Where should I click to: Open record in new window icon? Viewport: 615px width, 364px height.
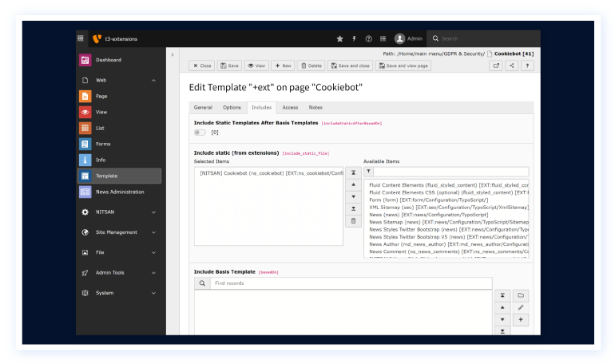point(496,65)
